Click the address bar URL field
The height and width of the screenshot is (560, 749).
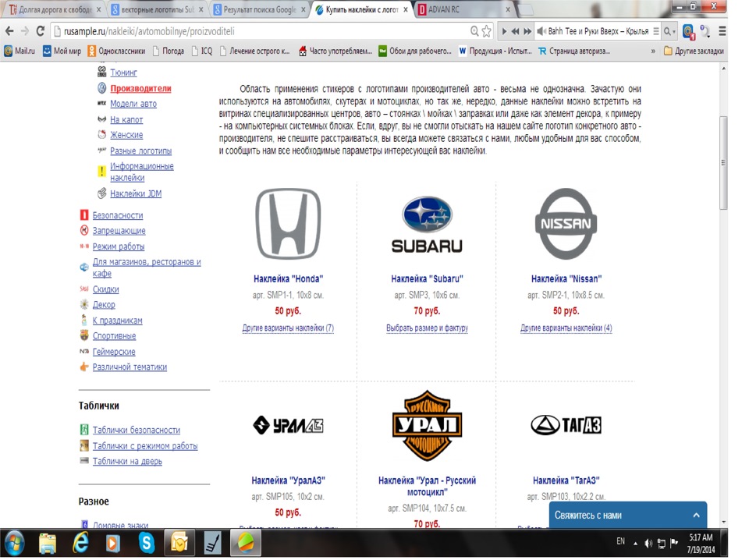261,31
